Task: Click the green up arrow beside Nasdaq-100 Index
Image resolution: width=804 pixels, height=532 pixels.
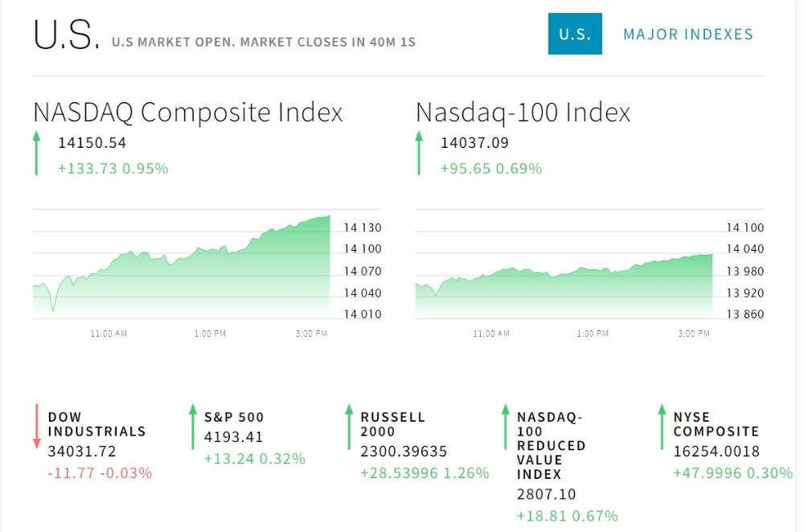Action: 419,153
